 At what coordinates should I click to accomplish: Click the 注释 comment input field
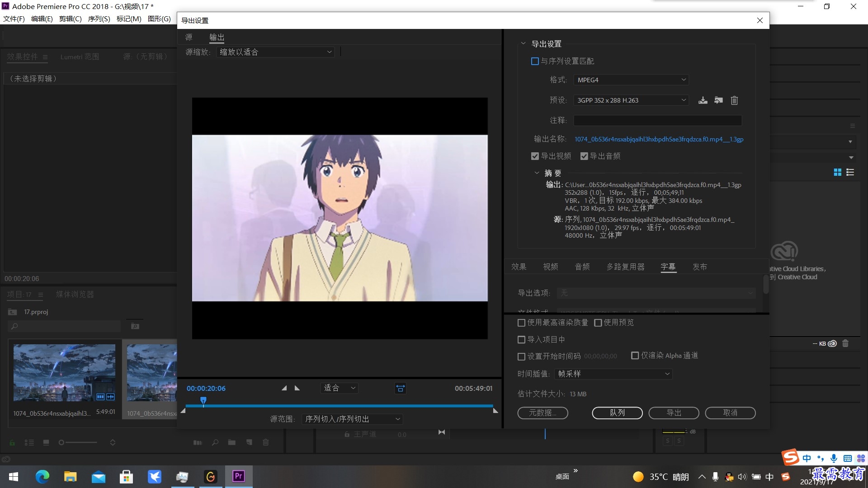click(x=657, y=120)
